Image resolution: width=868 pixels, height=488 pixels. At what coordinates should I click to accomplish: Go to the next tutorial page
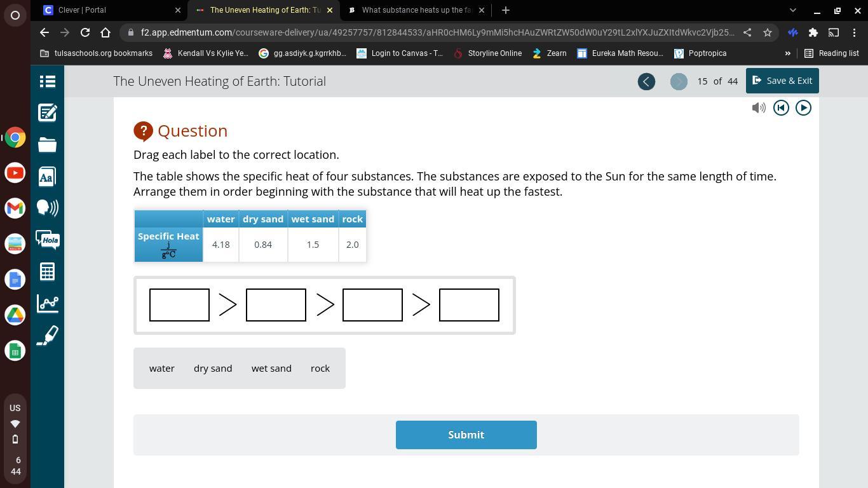point(679,81)
